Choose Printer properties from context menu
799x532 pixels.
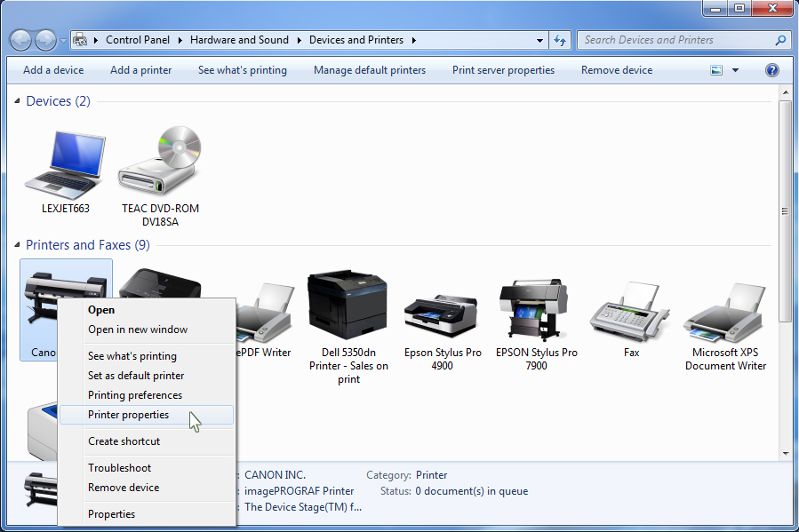[x=128, y=415]
